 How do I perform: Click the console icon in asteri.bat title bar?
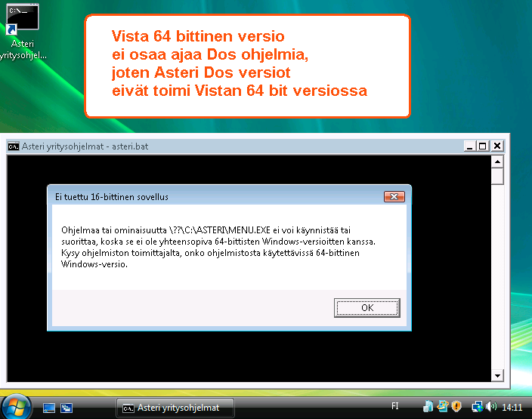click(14, 146)
